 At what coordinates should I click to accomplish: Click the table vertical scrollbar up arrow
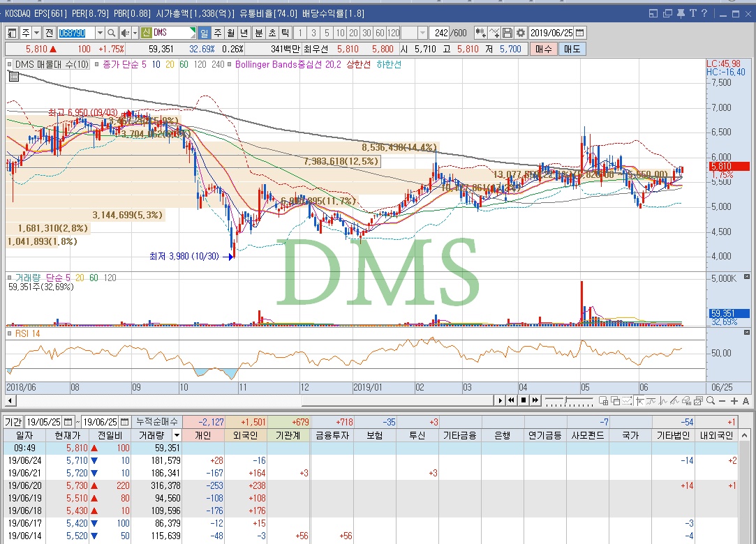[x=745, y=436]
